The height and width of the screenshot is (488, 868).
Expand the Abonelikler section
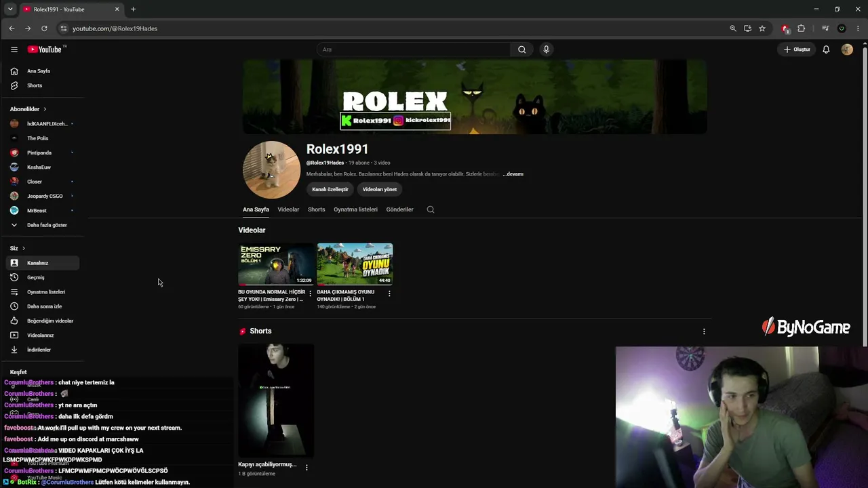click(28, 109)
